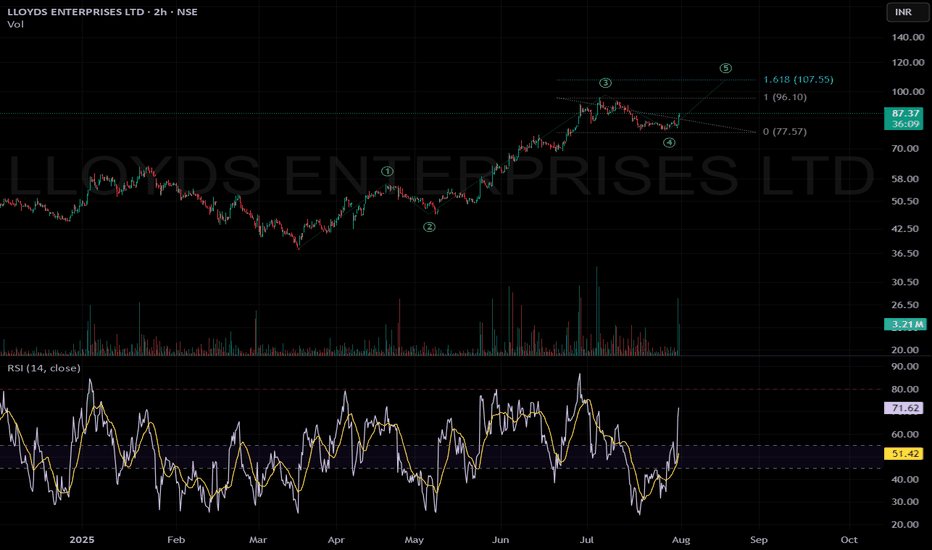
Task: Click the Jun label on time axis
Action: 500,540
